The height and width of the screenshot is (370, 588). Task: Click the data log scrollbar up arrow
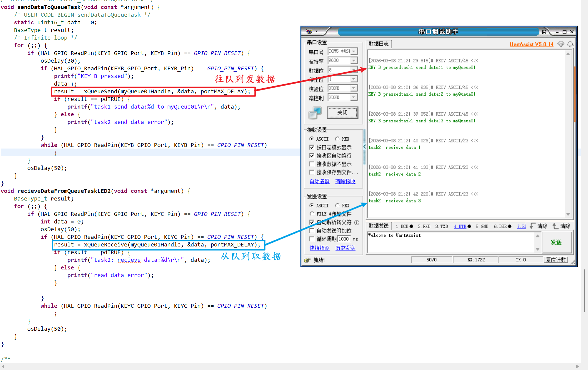click(568, 54)
